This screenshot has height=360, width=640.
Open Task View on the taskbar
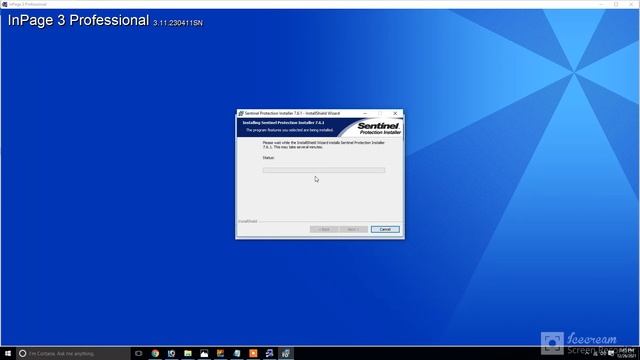pyautogui.click(x=139, y=353)
